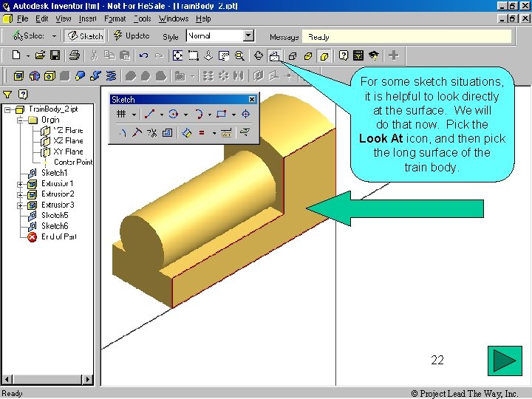The width and height of the screenshot is (532, 399).
Task: Select the Coil feature icon
Action: pos(111,75)
